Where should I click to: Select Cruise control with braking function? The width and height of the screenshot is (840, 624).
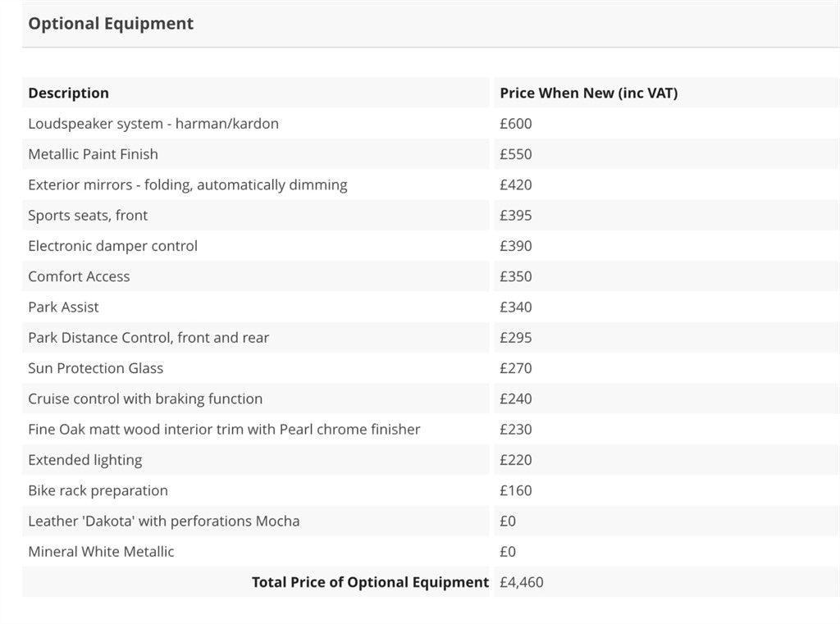(145, 399)
